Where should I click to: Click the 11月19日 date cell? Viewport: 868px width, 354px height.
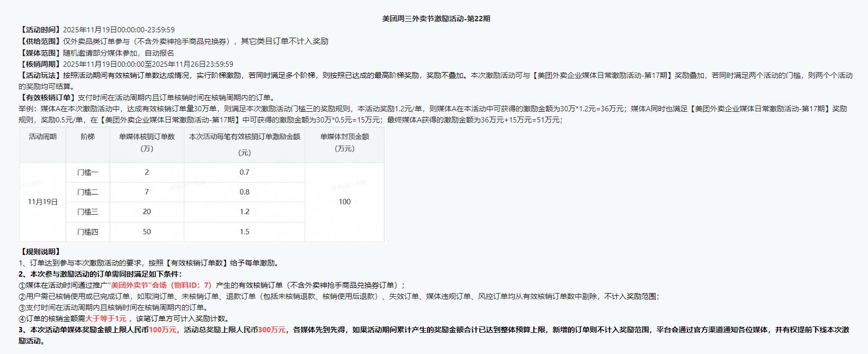(x=42, y=202)
